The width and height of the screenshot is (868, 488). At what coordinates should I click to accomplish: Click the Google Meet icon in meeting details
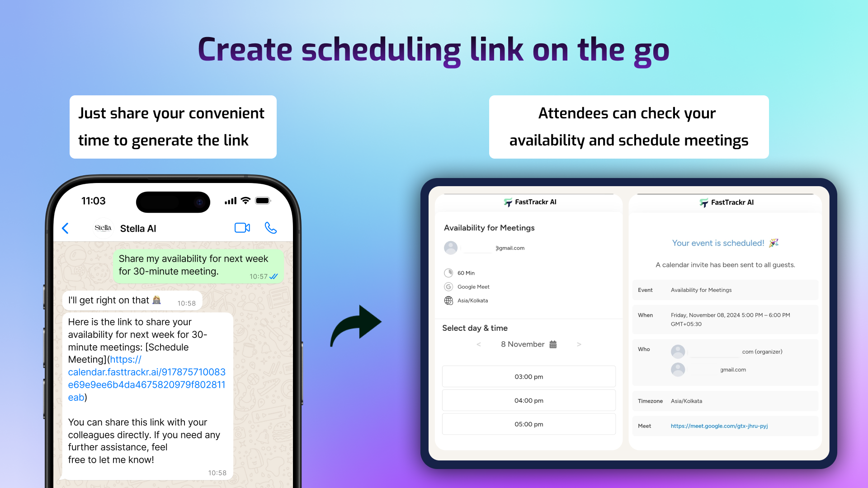448,286
